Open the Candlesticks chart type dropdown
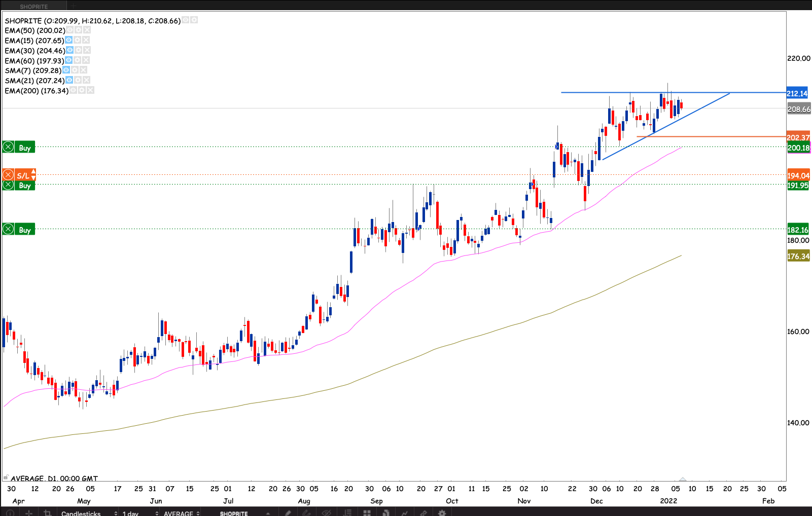812x516 pixels. pyautogui.click(x=89, y=513)
